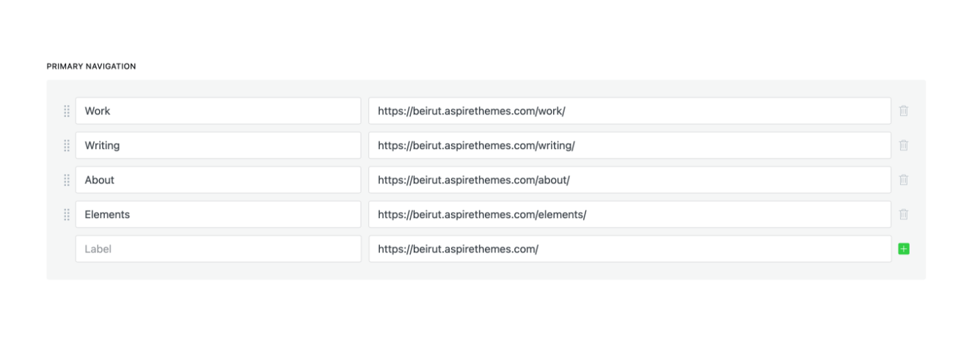Click the drag handle for Writing row
This screenshot has height=345, width=980.
[x=67, y=145]
